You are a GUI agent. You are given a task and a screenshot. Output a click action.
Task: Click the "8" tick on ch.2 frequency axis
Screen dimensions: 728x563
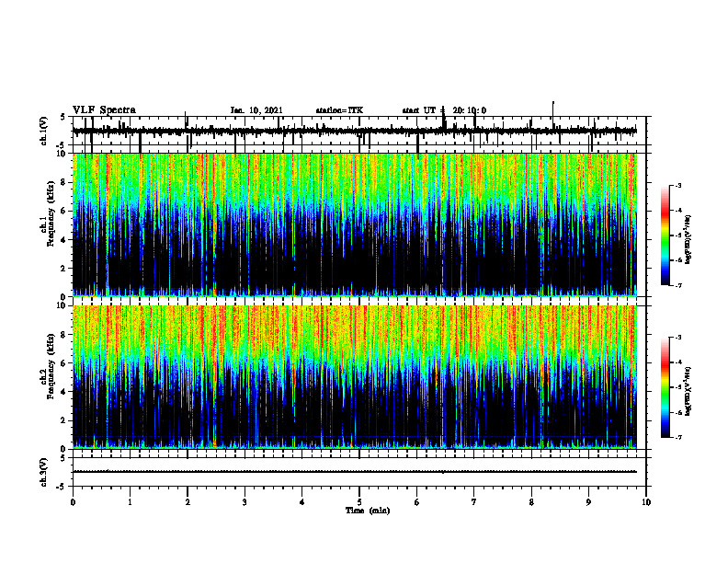(64, 335)
